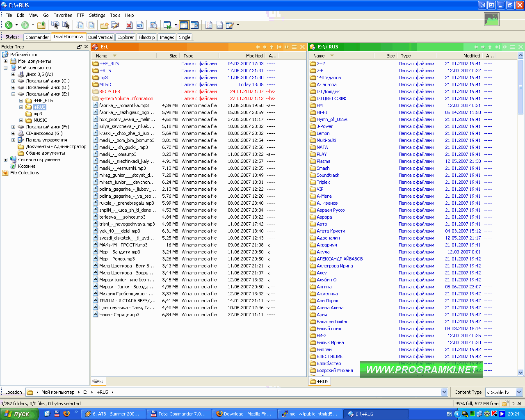Go forward with the Forward arrow button
This screenshot has height=420, width=525.
pyautogui.click(x=25, y=25)
